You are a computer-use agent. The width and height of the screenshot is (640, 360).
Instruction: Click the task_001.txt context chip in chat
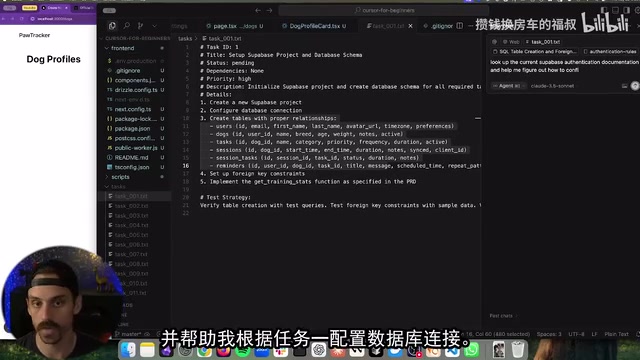point(543,42)
